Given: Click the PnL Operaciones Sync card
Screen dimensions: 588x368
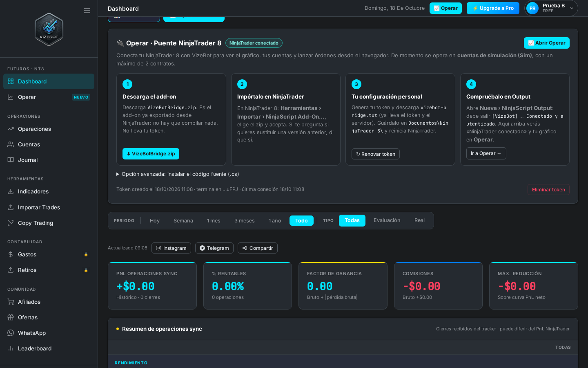Looking at the screenshot, I should click(152, 286).
